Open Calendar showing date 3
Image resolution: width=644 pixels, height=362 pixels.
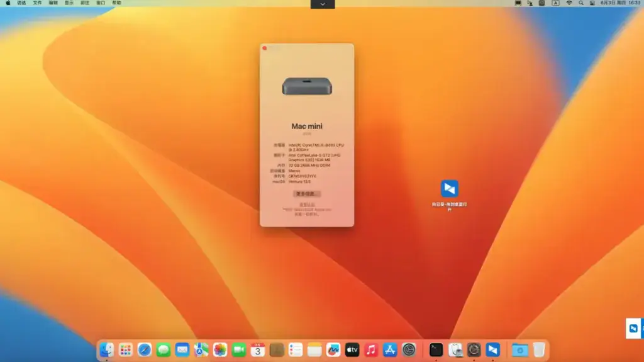click(258, 349)
